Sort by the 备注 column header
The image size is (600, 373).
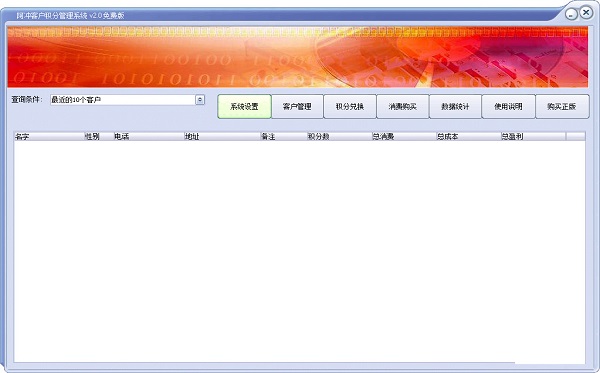coord(284,136)
